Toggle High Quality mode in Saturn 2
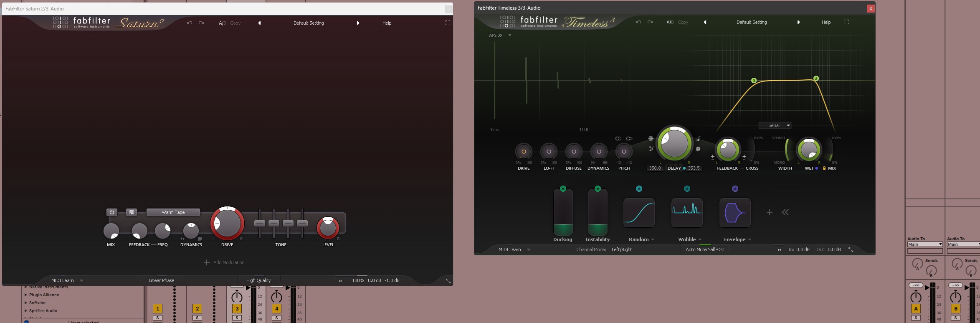This screenshot has height=323, width=980. (258, 280)
